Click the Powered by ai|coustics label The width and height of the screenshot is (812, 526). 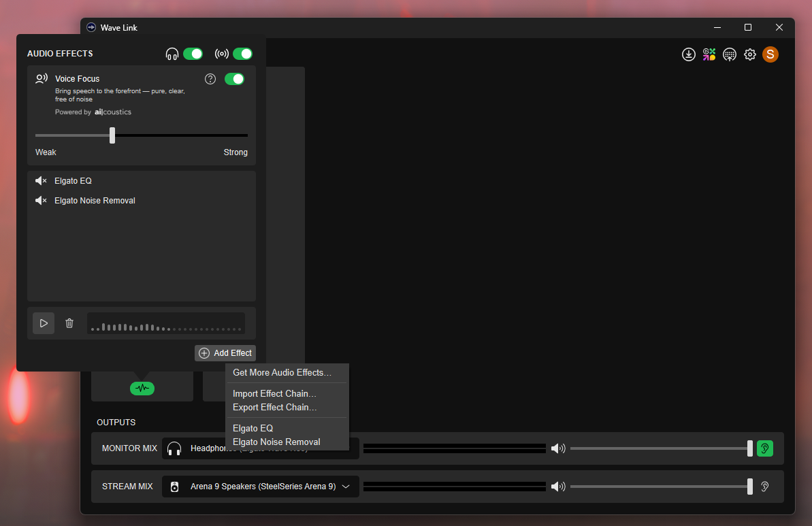coord(93,112)
